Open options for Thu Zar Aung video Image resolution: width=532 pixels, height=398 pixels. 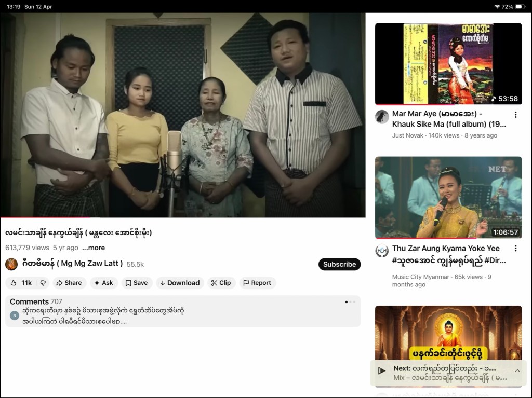coord(515,249)
